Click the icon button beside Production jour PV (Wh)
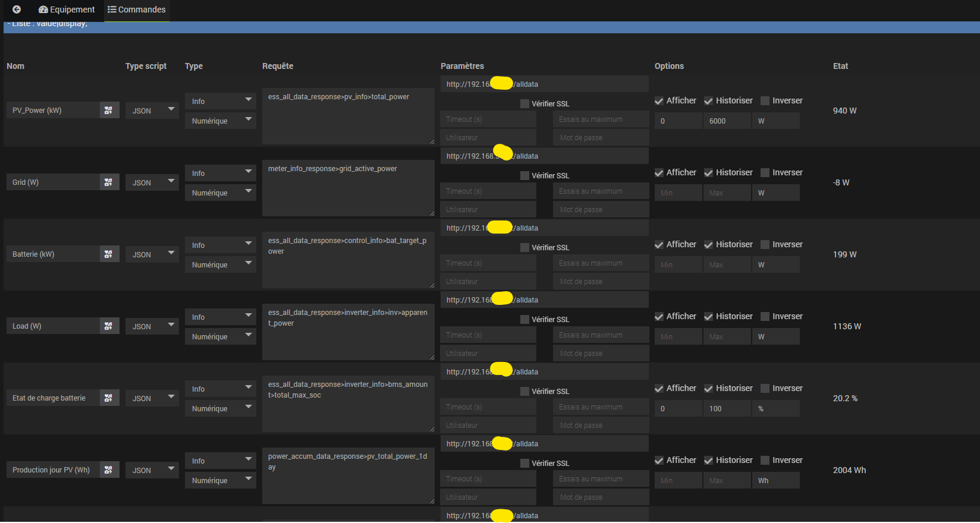Viewport: 980px width, 523px height. 108,470
